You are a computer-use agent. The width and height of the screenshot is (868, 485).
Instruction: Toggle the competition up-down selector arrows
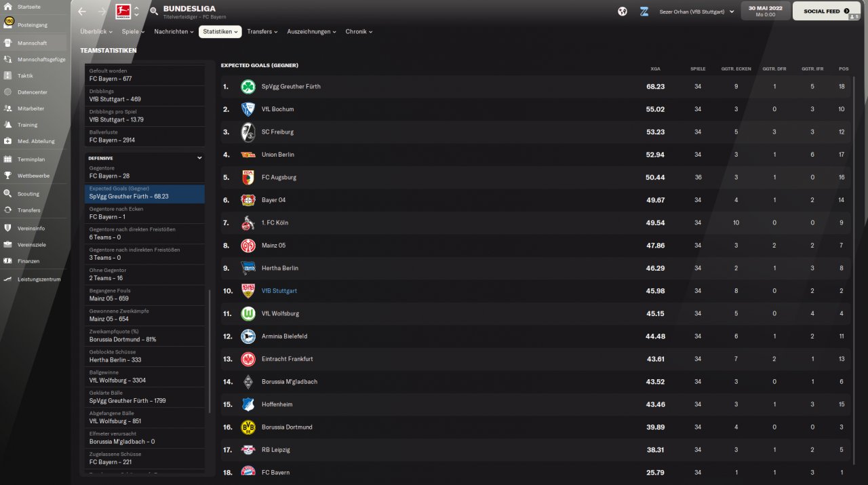coord(136,12)
